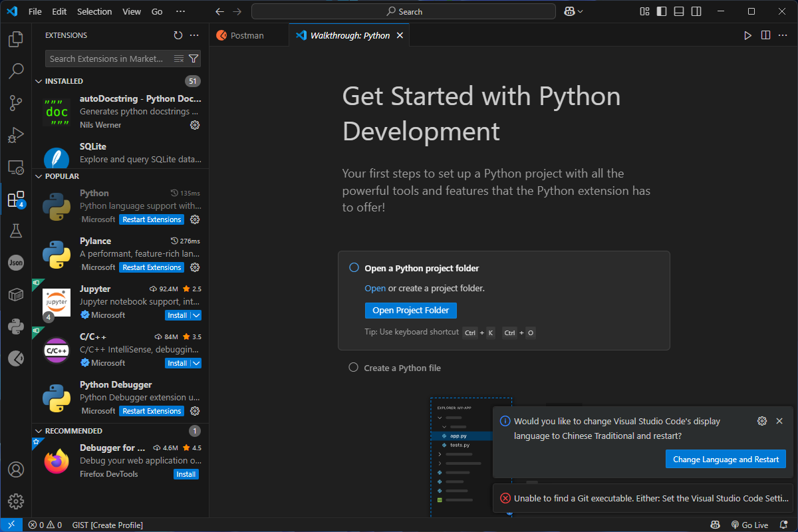This screenshot has height=532, width=798.
Task: Open the Copilot chat icon in title bar
Action: 569,11
